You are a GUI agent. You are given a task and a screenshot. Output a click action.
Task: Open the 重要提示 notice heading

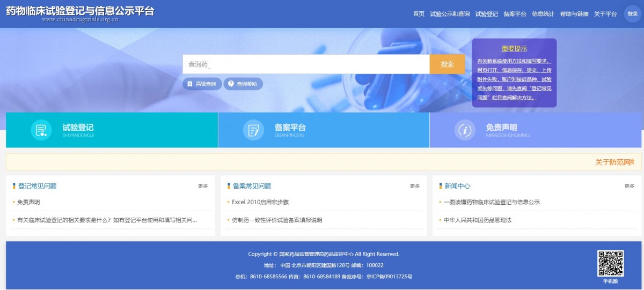tap(514, 48)
